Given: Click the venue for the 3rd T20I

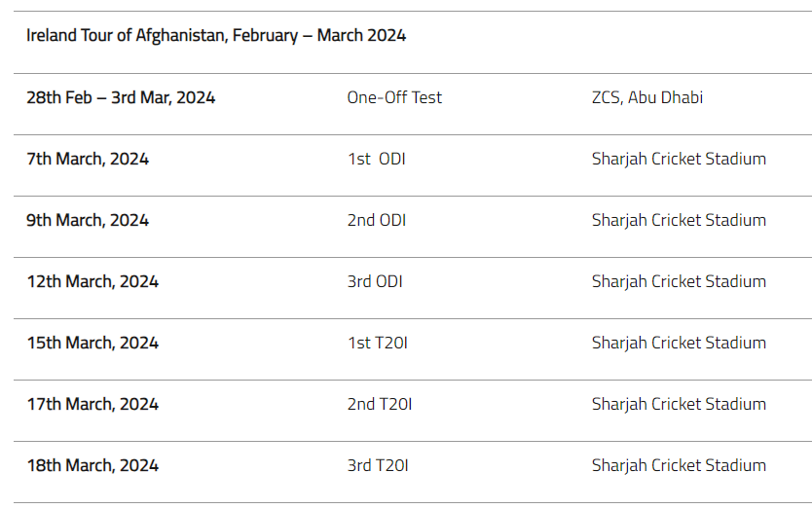Looking at the screenshot, I should [679, 465].
